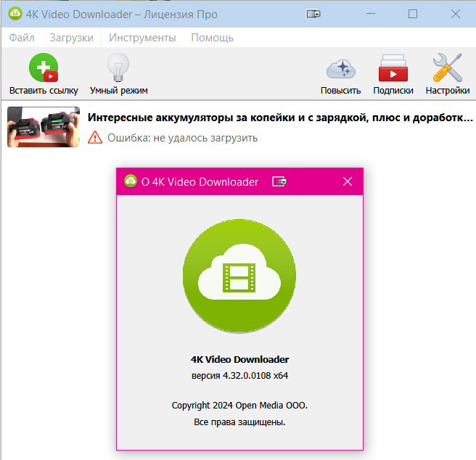
Task: Open the Повысить upgrade icon
Action: click(x=340, y=68)
